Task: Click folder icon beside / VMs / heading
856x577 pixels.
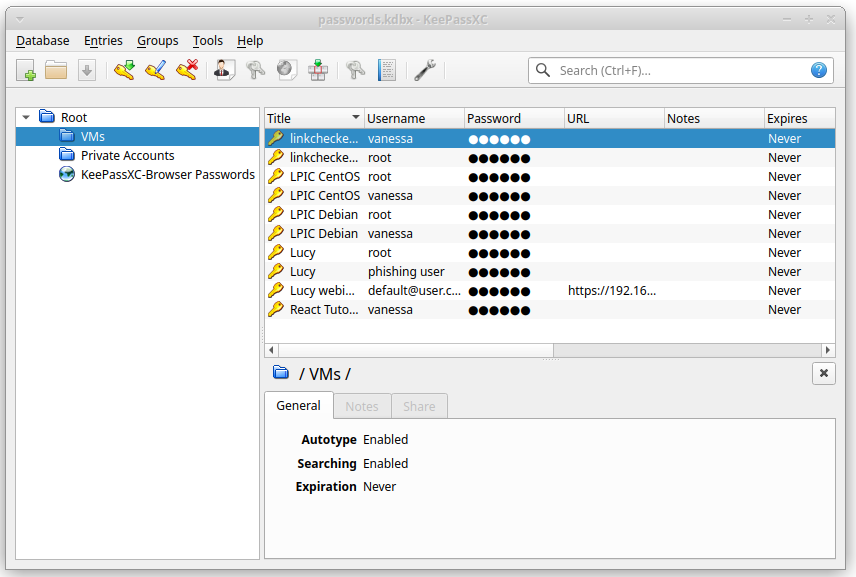Action: click(x=281, y=373)
